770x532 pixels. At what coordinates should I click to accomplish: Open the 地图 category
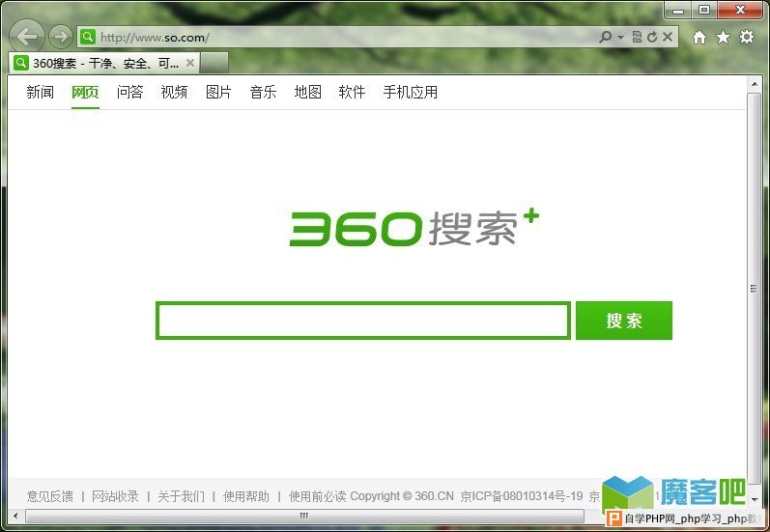pyautogui.click(x=307, y=92)
